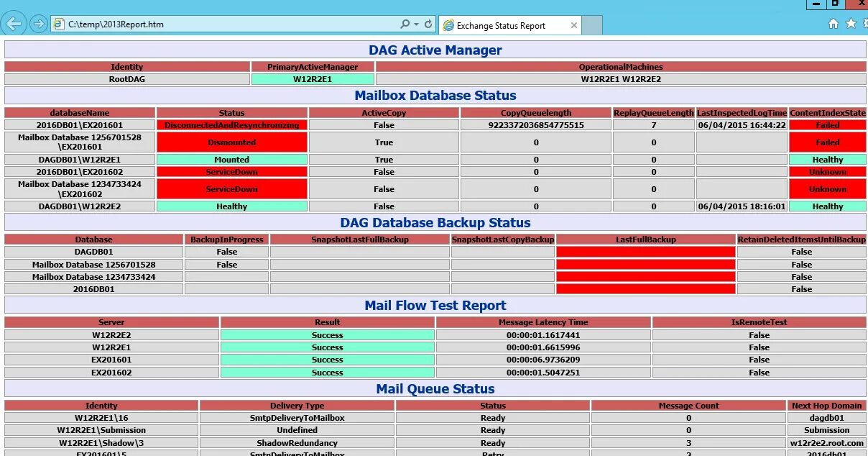Select DAGDB01\W12R2E1 database name cell

[80, 160]
